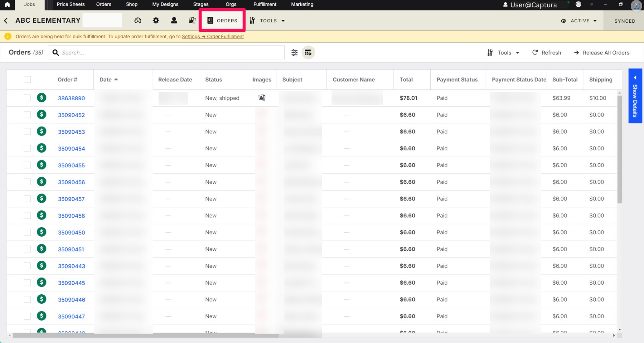Viewport: 644px width, 343px height.
Task: Click the SYNCED status button
Action: pos(625,21)
